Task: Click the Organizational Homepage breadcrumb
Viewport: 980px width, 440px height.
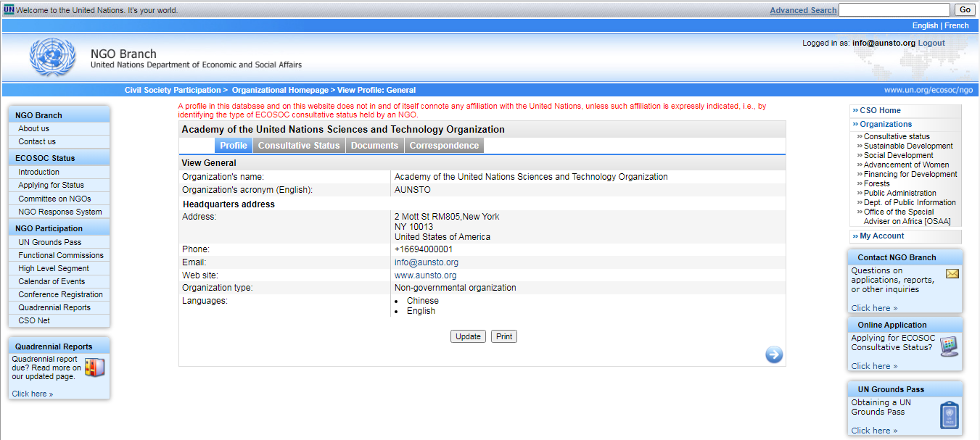Action: [280, 90]
